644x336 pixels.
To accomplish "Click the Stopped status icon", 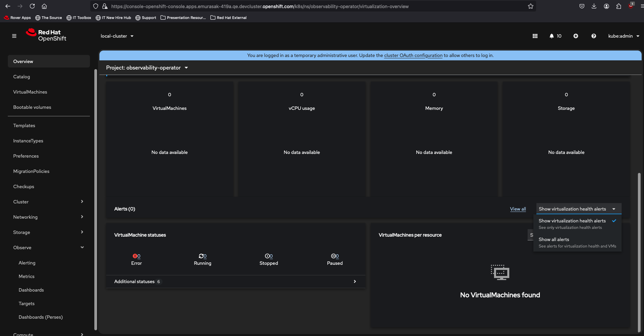I will (267, 256).
